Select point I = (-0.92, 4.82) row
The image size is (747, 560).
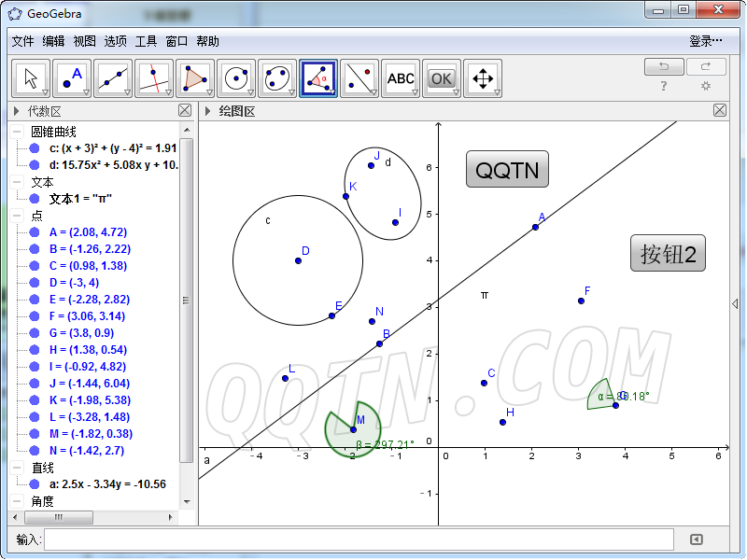(88, 367)
